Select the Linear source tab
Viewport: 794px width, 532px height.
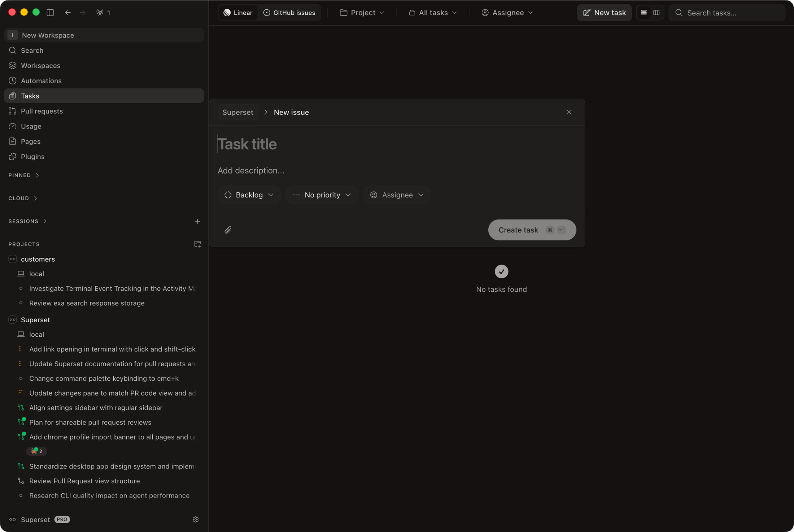tap(238, 13)
